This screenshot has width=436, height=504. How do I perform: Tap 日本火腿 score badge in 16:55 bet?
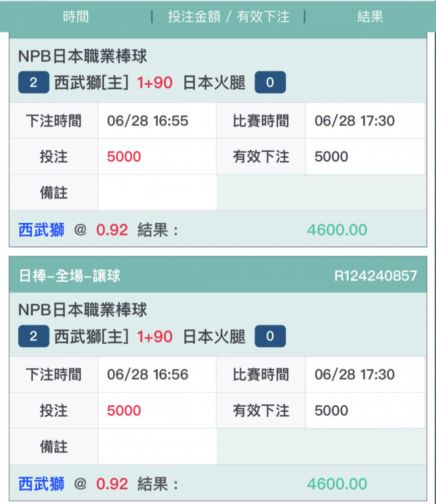tap(270, 83)
